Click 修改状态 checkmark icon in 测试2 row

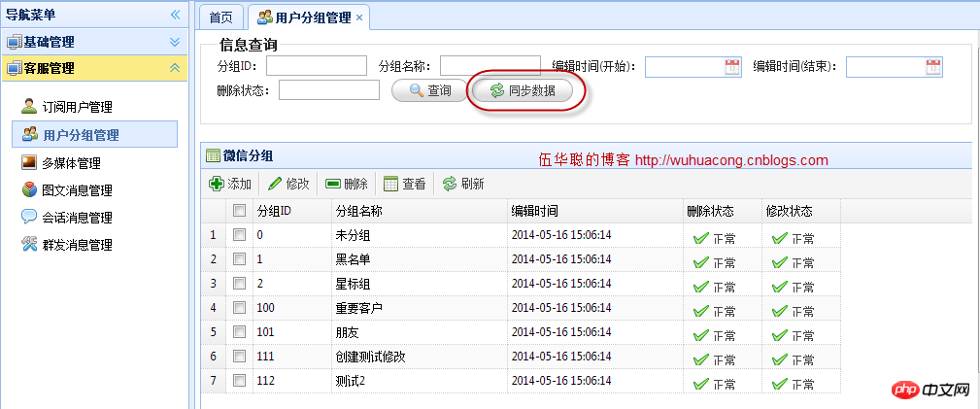779,384
